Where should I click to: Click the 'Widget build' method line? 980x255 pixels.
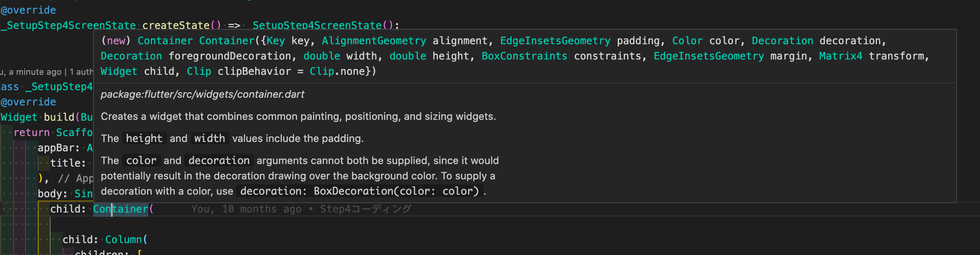(x=47, y=117)
